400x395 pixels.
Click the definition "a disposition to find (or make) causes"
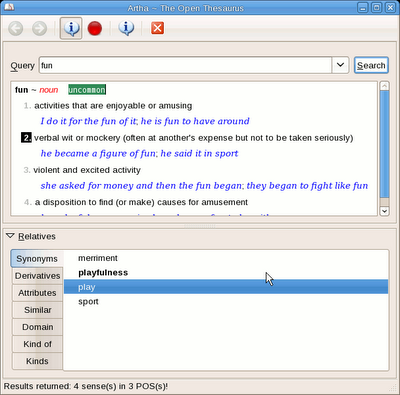pyautogui.click(x=111, y=202)
